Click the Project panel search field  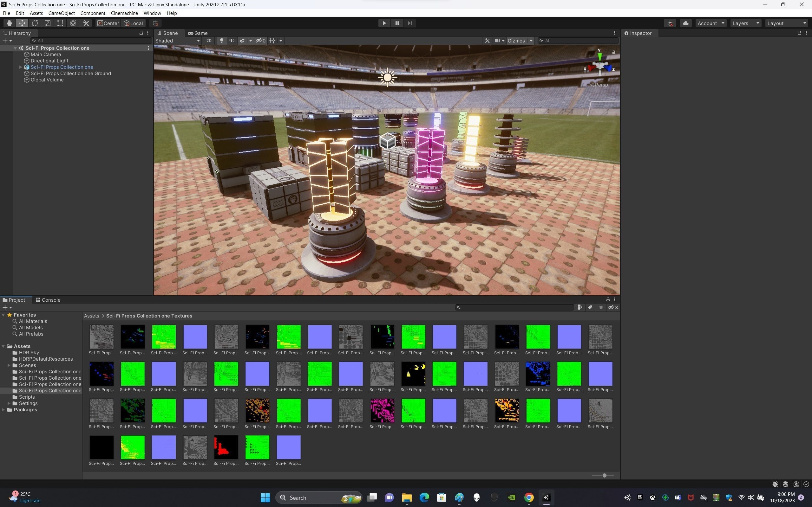(515, 307)
